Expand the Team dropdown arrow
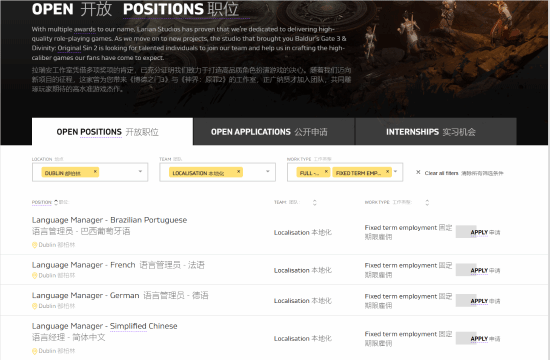The width and height of the screenshot is (550, 360). [x=268, y=172]
